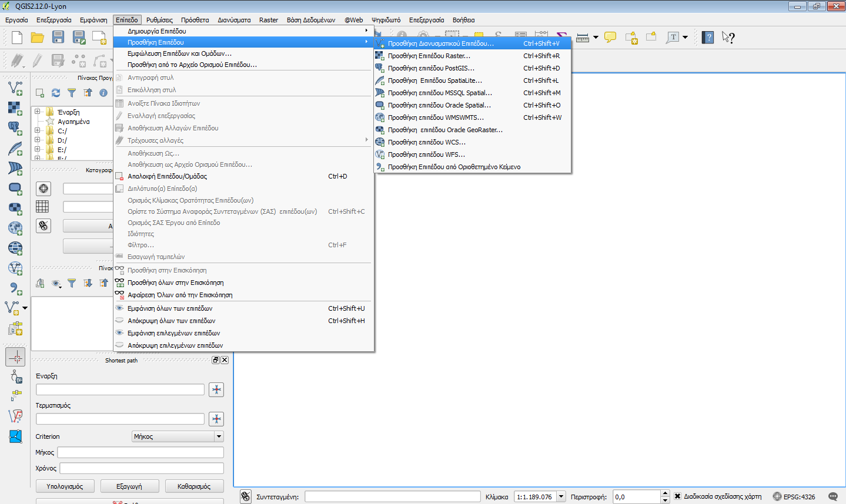846x504 pixels.
Task: Click stop point picker button in Shortest path
Action: click(x=216, y=419)
